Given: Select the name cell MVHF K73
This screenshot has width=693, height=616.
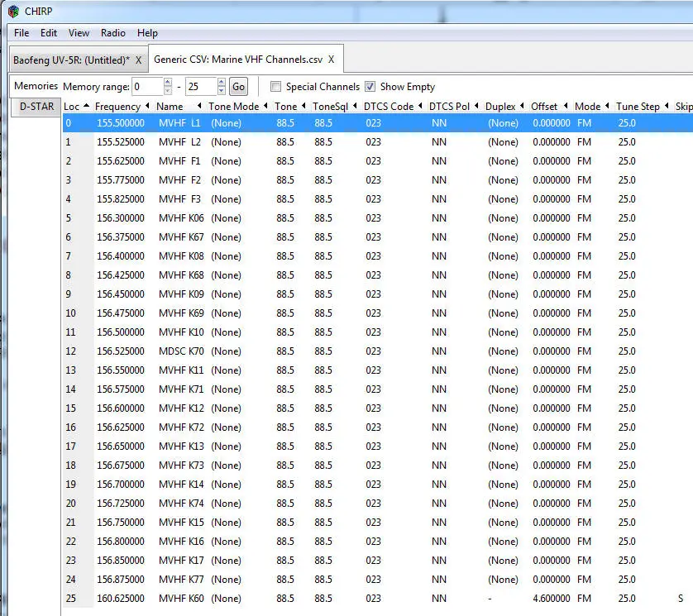Looking at the screenshot, I should (181, 465).
